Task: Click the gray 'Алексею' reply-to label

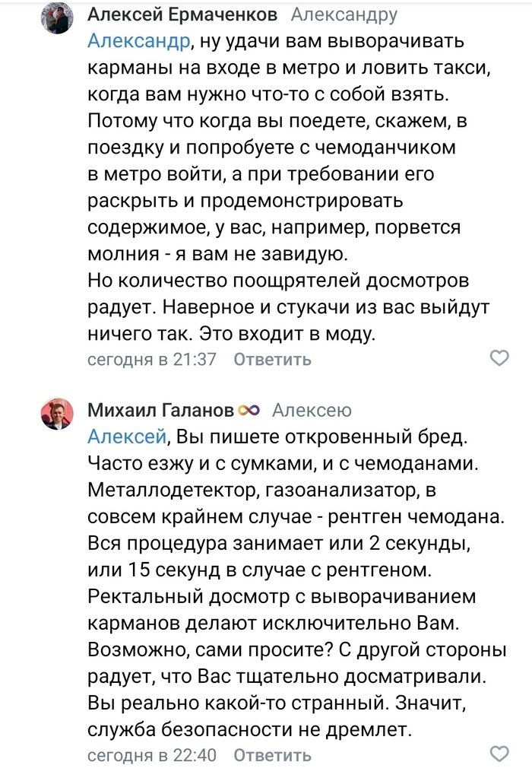Action: [312, 411]
